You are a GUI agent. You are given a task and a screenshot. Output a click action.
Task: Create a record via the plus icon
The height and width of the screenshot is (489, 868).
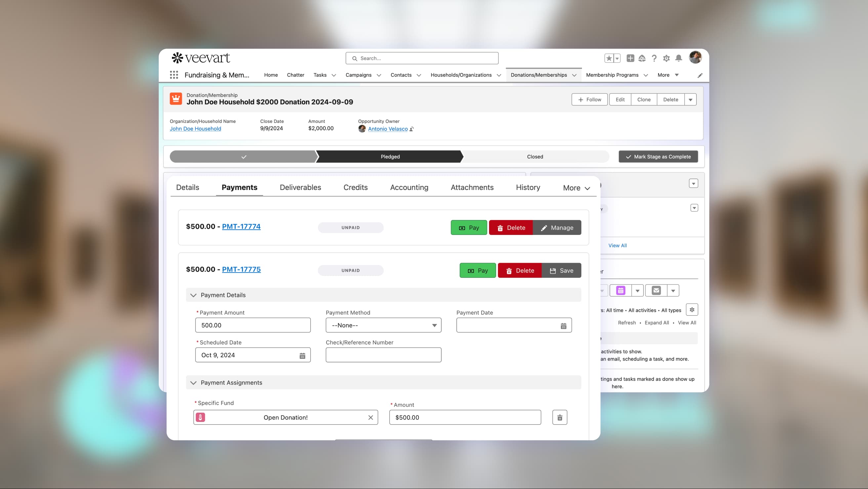tap(630, 58)
